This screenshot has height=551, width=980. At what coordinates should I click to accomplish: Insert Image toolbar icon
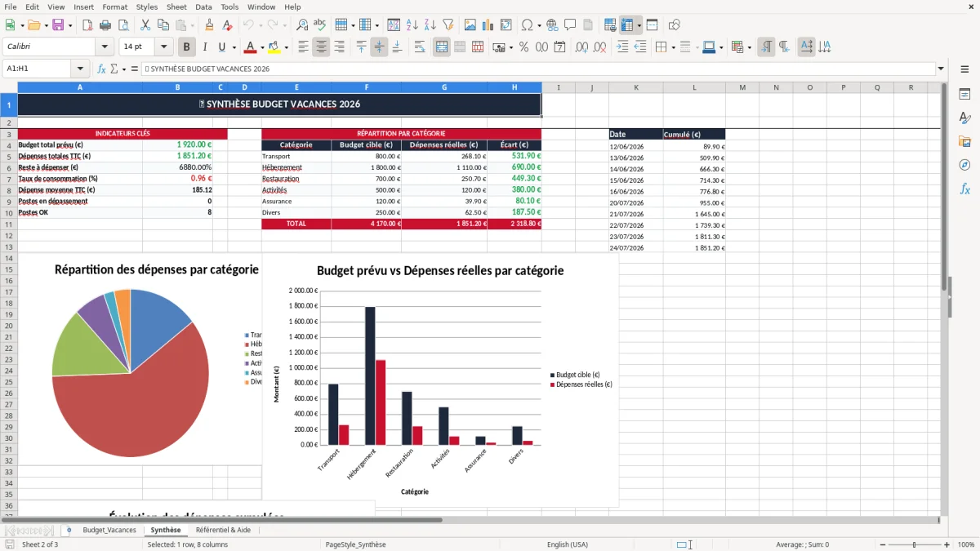coord(470,25)
